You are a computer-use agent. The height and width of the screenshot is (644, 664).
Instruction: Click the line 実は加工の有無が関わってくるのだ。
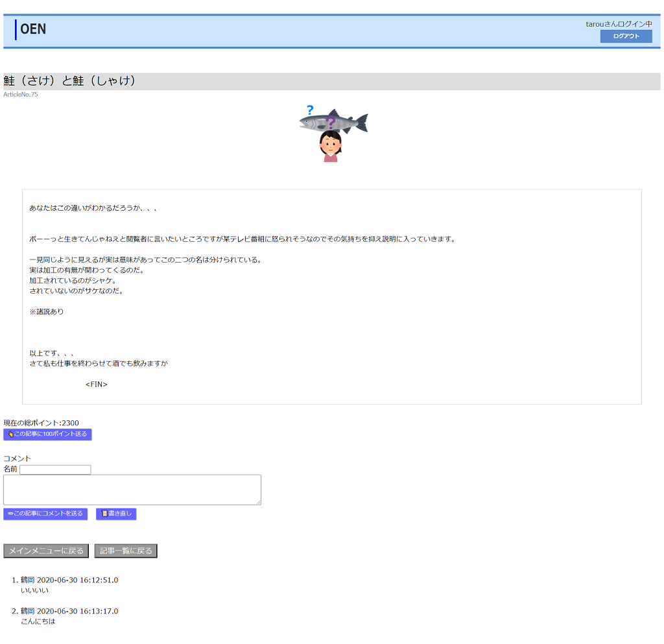(87, 270)
